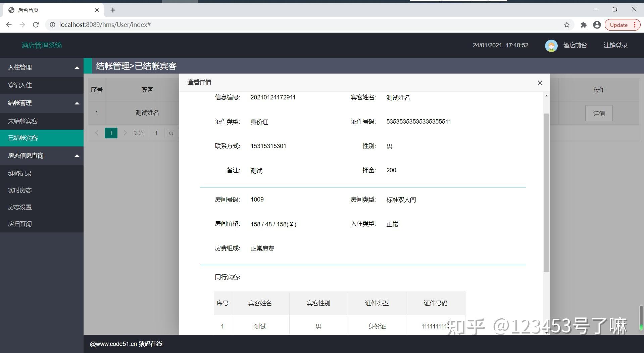The height and width of the screenshot is (353, 644).
Task: Open 维修记录 from the sidebar
Action: [x=19, y=173]
